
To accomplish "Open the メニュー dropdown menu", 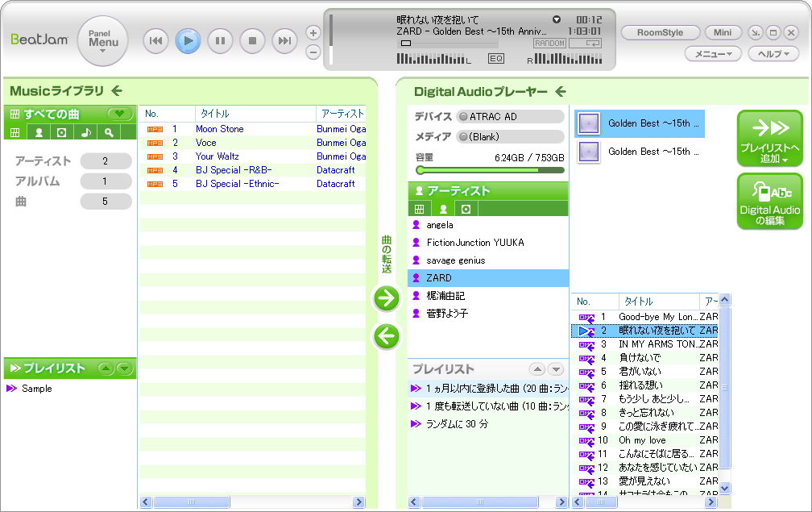I will coord(713,54).
